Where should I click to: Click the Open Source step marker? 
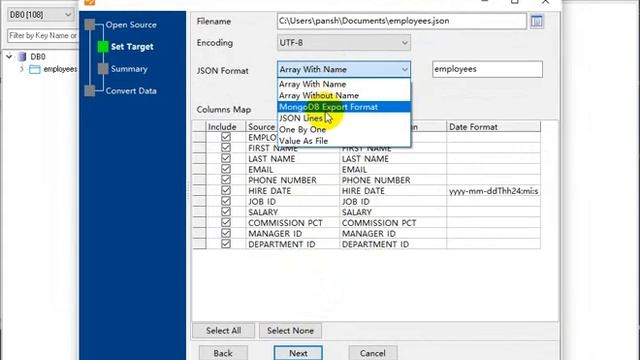[x=90, y=24]
